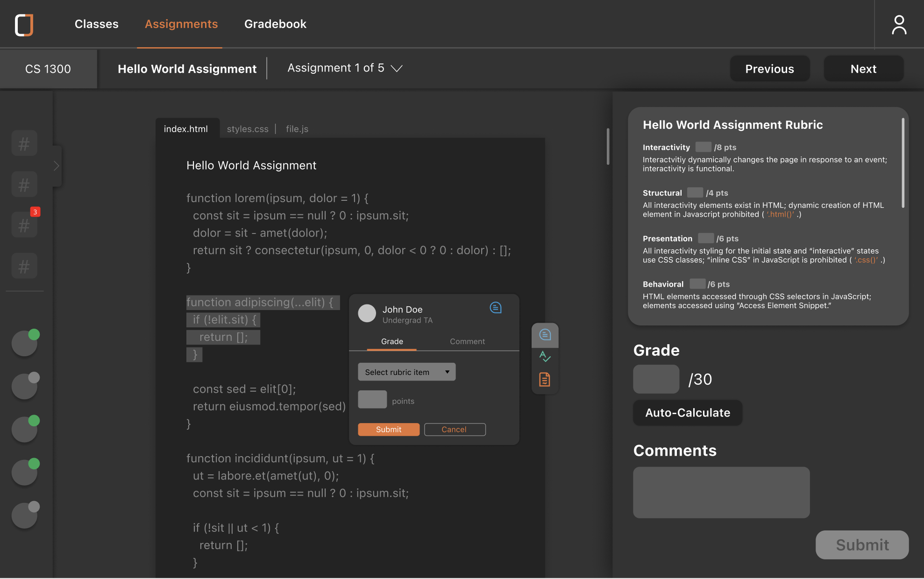Select the last student avatar in sidebar

[25, 515]
